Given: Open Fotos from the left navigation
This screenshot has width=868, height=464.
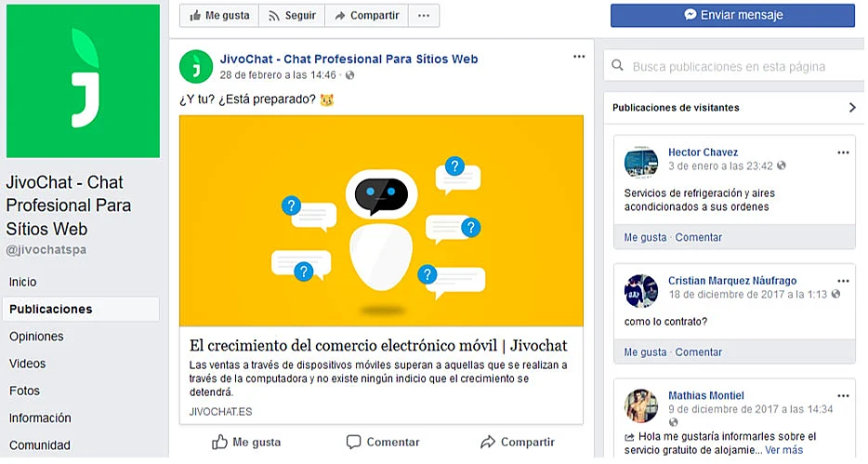Looking at the screenshot, I should (x=24, y=391).
